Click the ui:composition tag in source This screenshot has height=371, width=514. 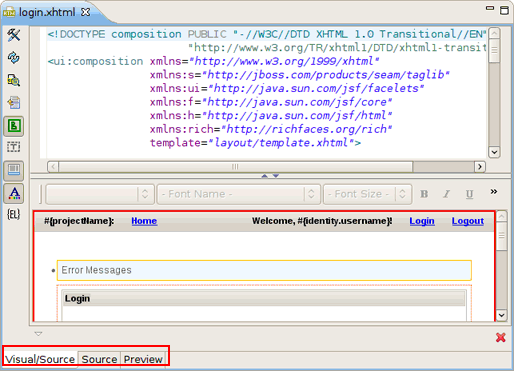(95, 61)
